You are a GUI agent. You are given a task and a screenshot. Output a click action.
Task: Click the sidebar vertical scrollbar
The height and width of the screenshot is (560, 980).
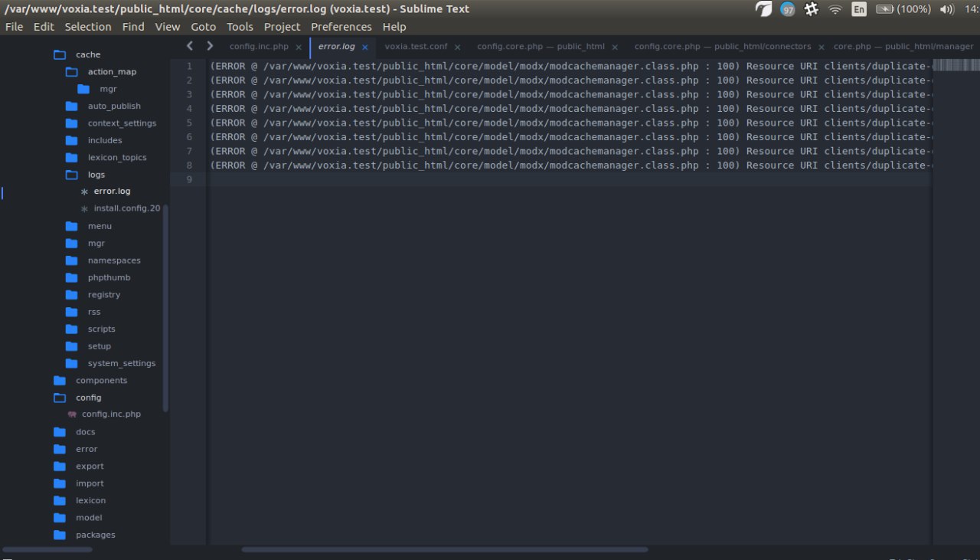[x=166, y=308]
